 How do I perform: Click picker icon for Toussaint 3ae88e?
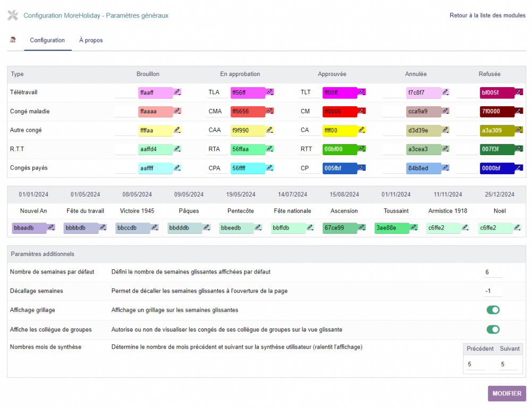413,227
